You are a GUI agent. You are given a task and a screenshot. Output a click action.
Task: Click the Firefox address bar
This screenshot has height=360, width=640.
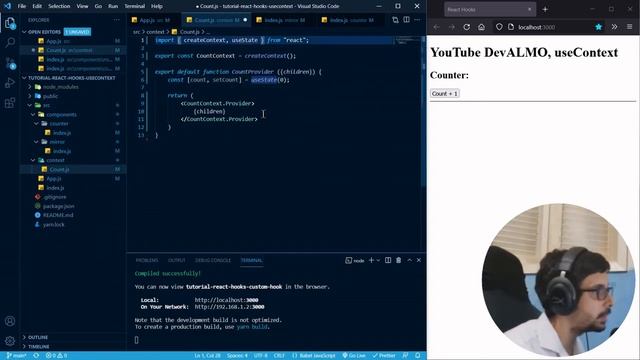547,27
